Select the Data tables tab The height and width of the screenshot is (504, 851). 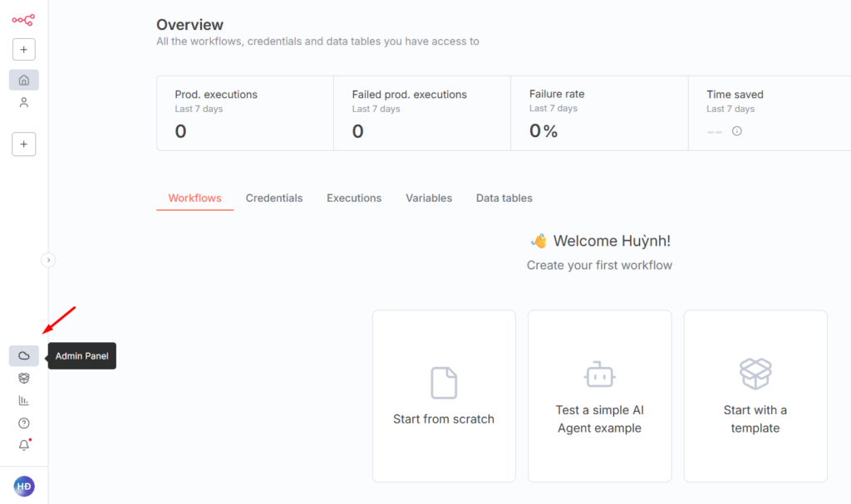(x=504, y=198)
